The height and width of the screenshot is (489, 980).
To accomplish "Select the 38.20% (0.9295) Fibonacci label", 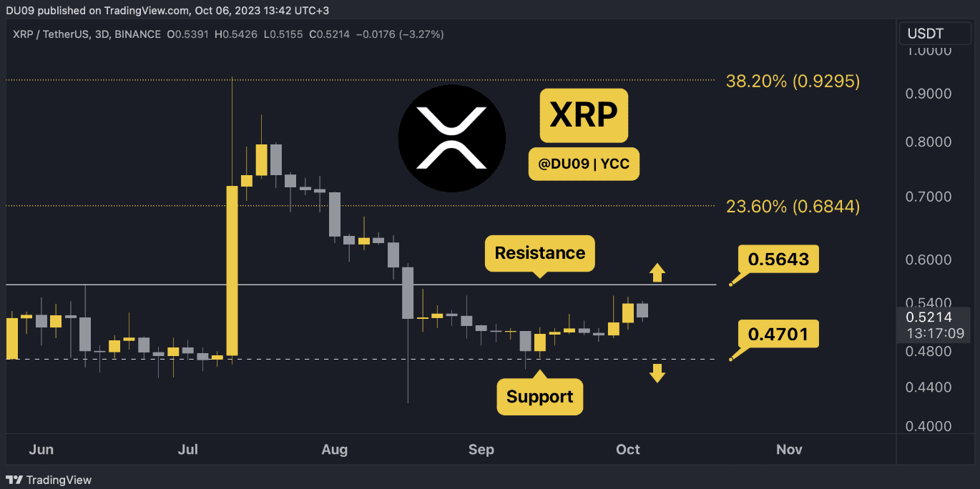I will point(793,81).
